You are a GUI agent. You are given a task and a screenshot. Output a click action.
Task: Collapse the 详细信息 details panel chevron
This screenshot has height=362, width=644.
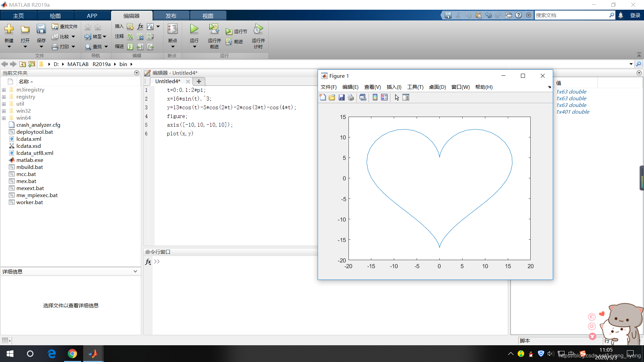pyautogui.click(x=135, y=271)
